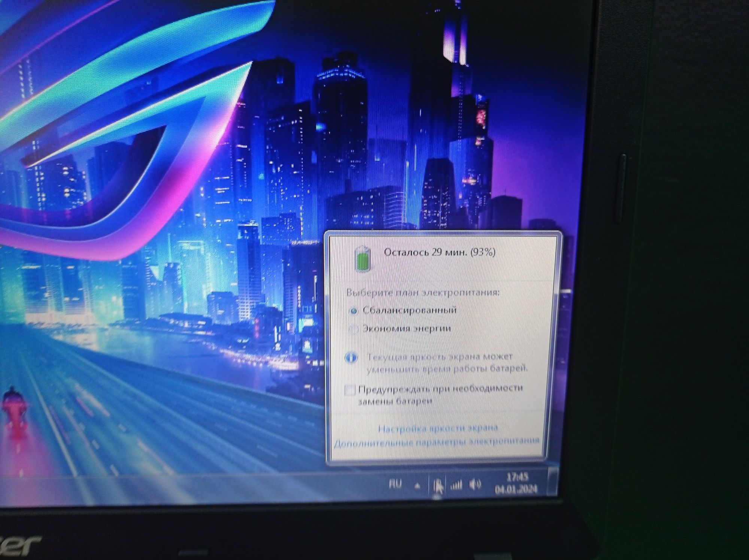Open the clock showing 17:45

pyautogui.click(x=516, y=483)
